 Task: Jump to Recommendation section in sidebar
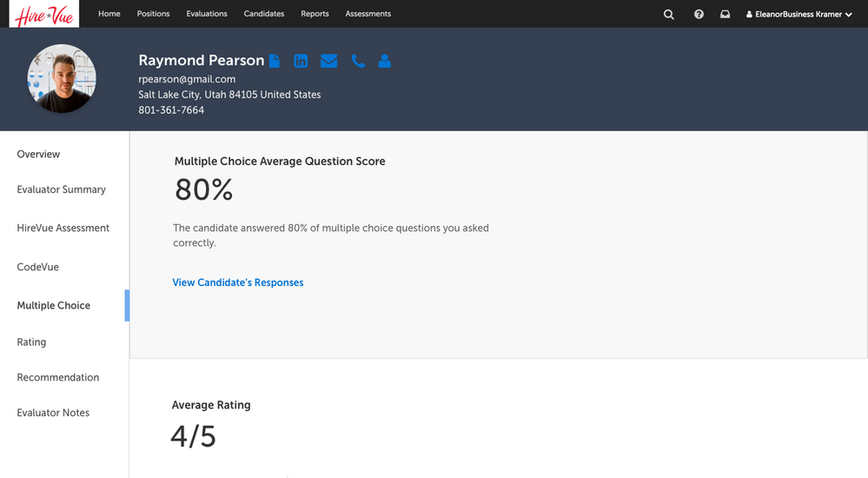[x=58, y=377]
